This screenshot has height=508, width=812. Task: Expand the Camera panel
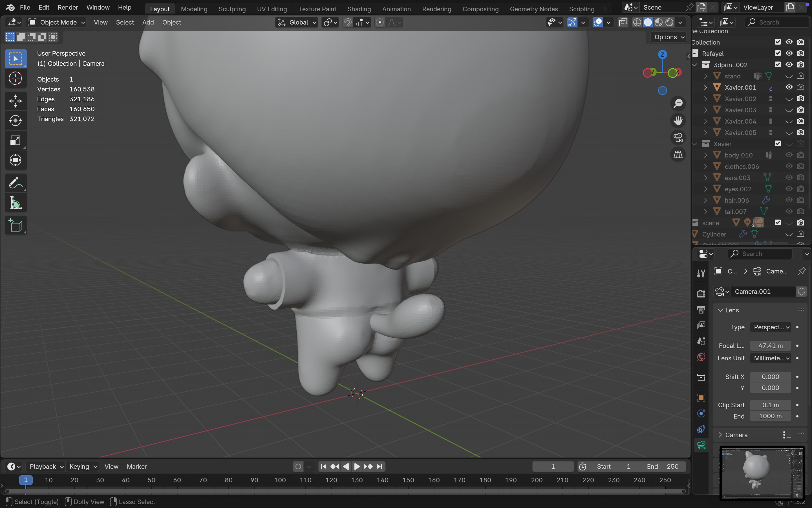click(x=720, y=435)
